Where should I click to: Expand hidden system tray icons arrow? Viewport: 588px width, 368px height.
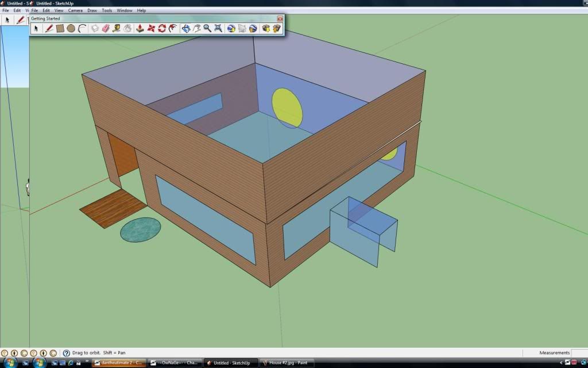tap(562, 363)
